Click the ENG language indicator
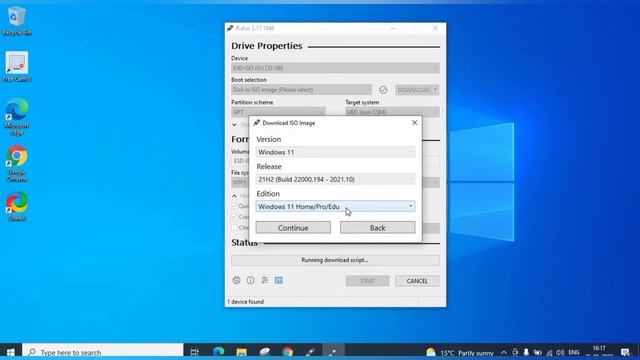This screenshot has width=640, height=360. click(574, 352)
